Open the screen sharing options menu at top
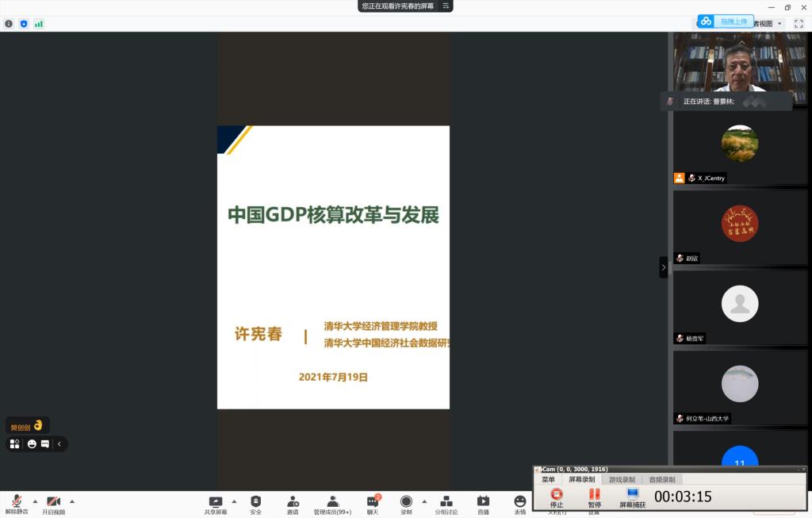The image size is (812, 518). (x=446, y=6)
